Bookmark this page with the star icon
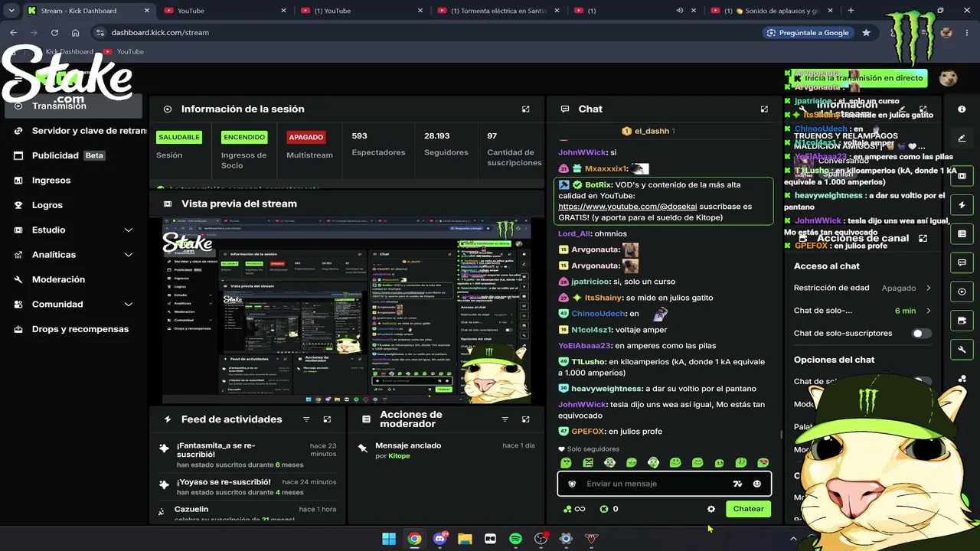Screen dimensions: 980x551 pyautogui.click(x=866, y=33)
